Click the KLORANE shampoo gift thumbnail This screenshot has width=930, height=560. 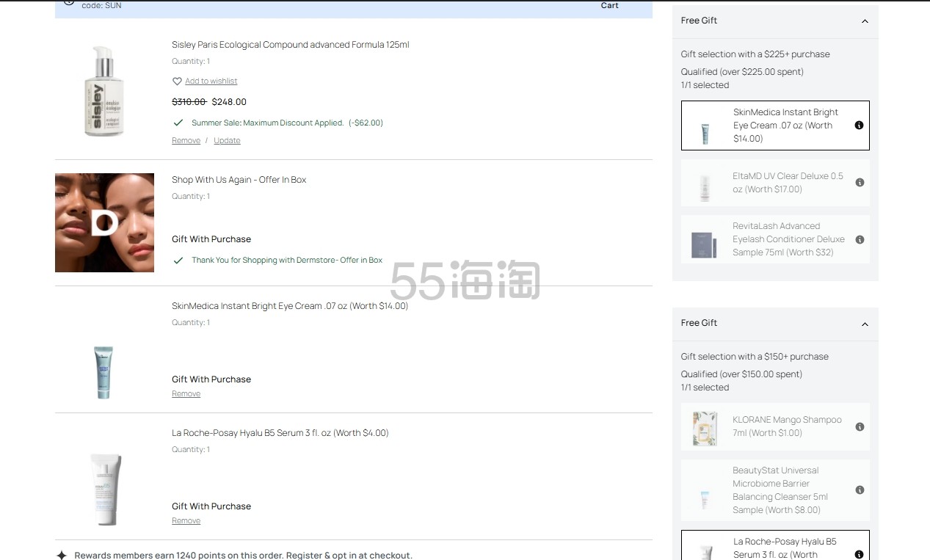coord(705,429)
